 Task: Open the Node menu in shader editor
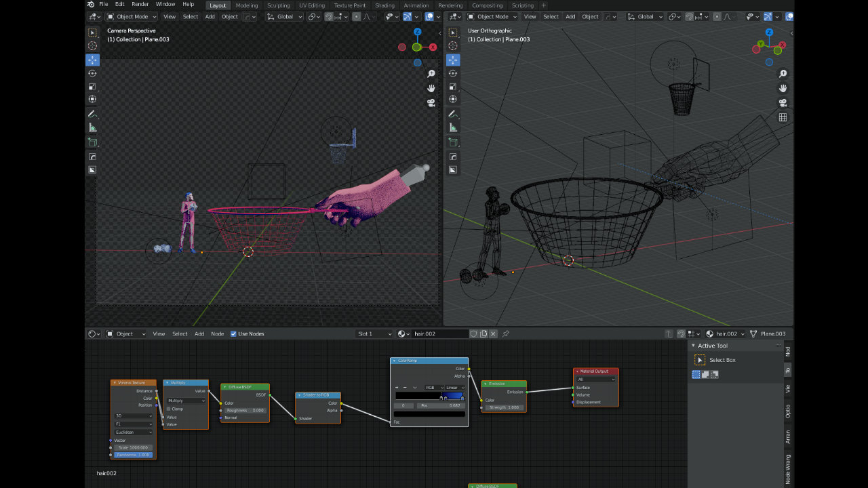pos(217,333)
